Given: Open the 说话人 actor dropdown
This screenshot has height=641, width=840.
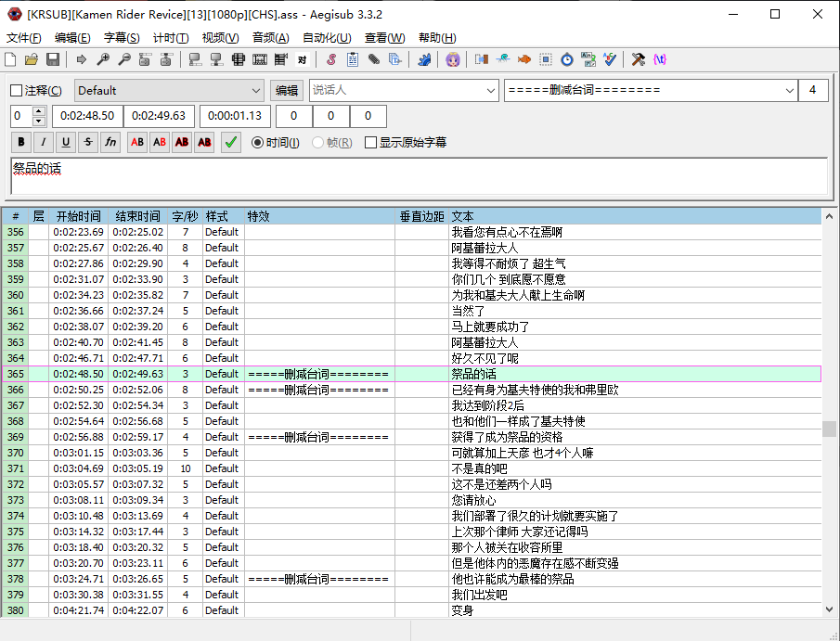Looking at the screenshot, I should pos(491,91).
